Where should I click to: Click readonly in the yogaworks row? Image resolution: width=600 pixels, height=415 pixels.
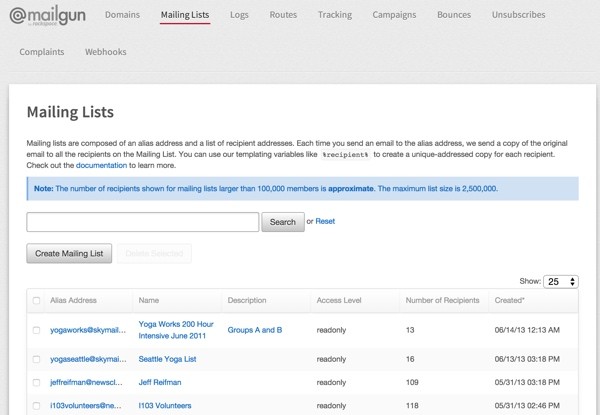(x=331, y=330)
